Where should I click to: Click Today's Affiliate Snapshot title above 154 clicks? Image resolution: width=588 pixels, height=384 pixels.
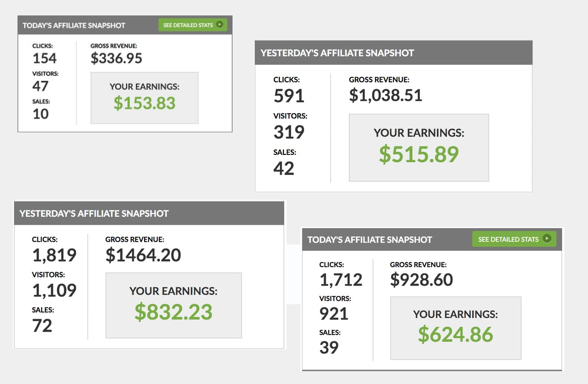(x=74, y=26)
